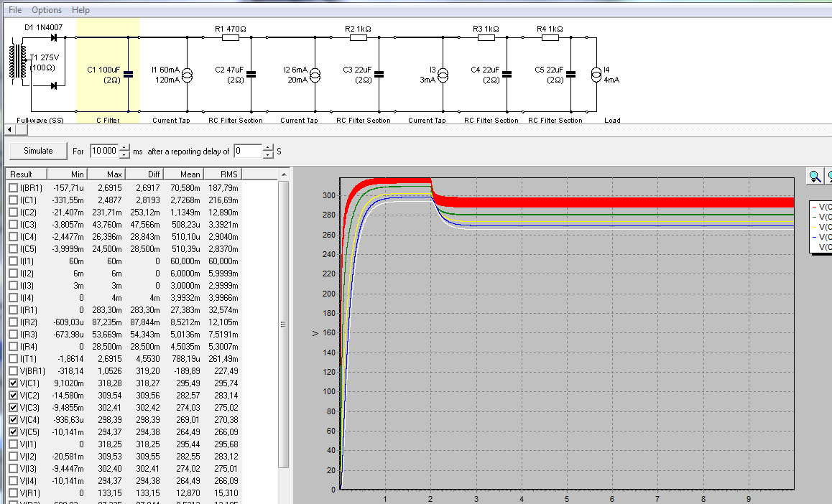Open the Help menu
Image resolution: width=832 pixels, height=504 pixels.
(x=81, y=10)
